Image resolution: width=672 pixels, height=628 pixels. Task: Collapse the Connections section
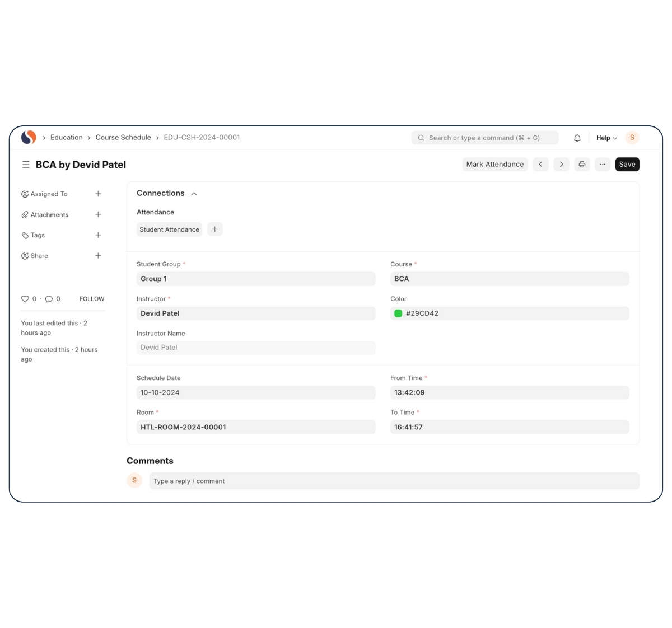tap(194, 194)
